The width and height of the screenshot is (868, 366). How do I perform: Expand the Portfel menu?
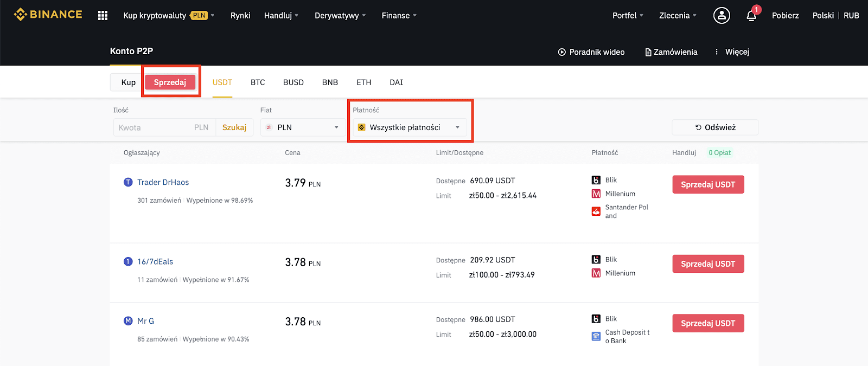pyautogui.click(x=628, y=15)
